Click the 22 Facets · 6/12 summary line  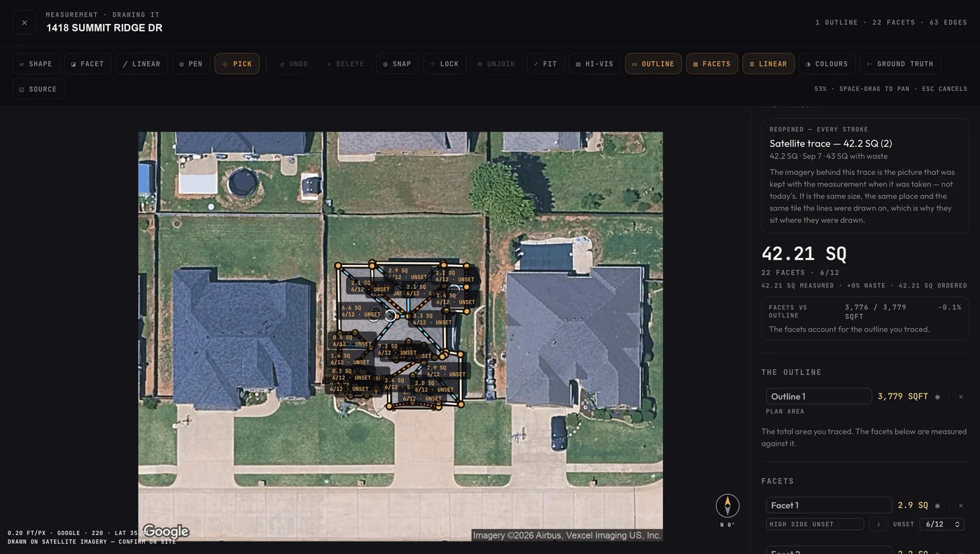tap(800, 273)
